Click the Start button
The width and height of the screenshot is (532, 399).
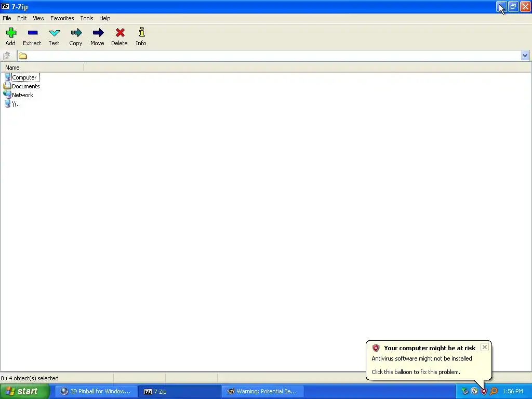click(x=25, y=391)
